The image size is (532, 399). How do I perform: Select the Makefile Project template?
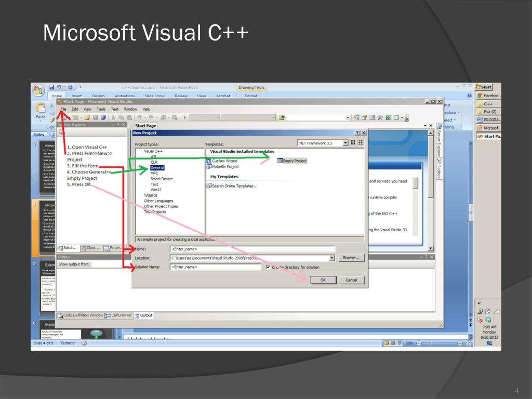[x=222, y=167]
